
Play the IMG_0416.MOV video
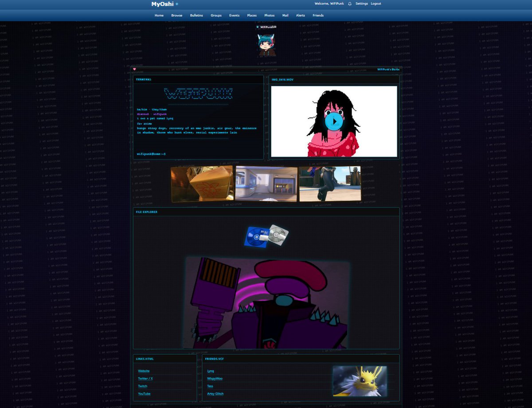pyautogui.click(x=334, y=121)
